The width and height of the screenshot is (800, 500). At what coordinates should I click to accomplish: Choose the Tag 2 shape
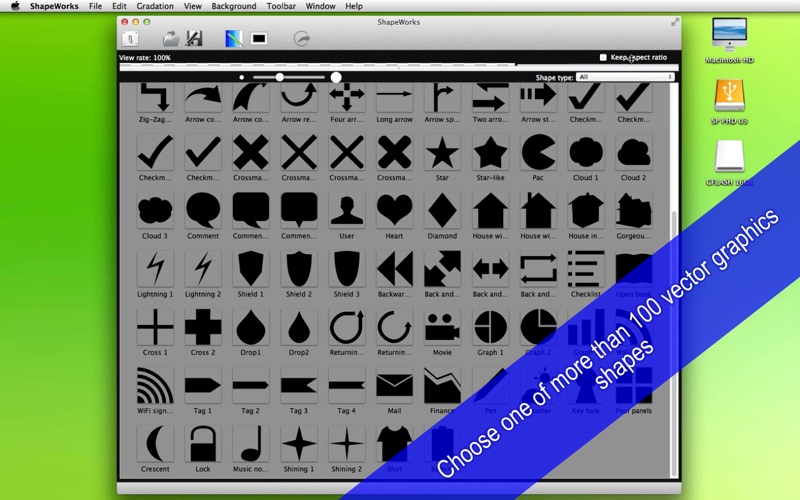coord(251,385)
